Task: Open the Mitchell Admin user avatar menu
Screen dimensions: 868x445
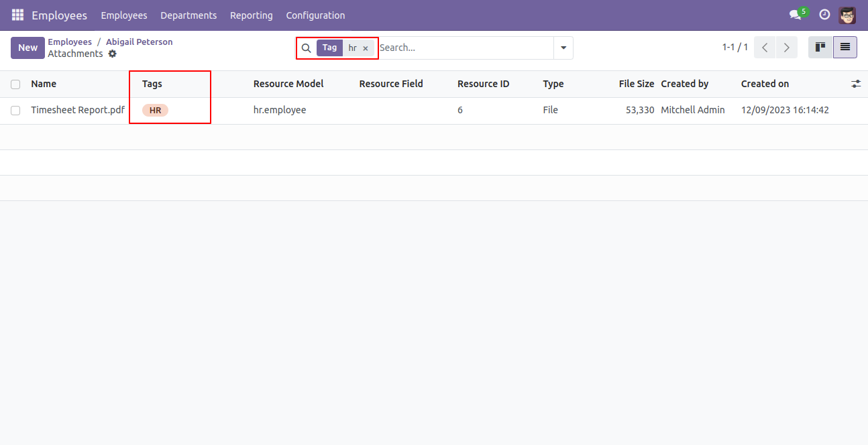Action: click(x=847, y=15)
